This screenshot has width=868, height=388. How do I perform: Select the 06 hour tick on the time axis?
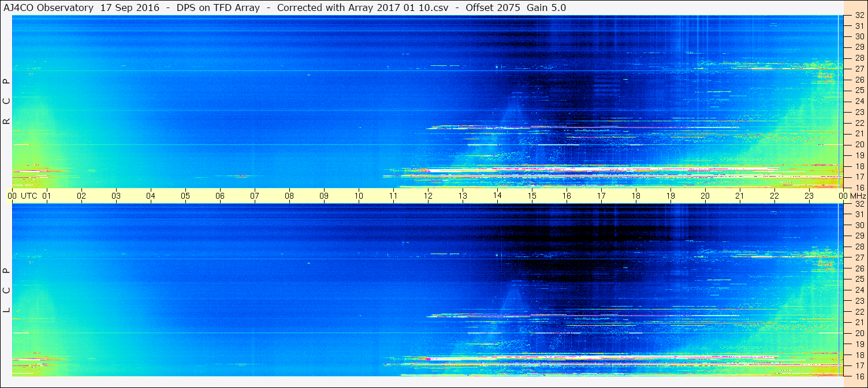220,196
